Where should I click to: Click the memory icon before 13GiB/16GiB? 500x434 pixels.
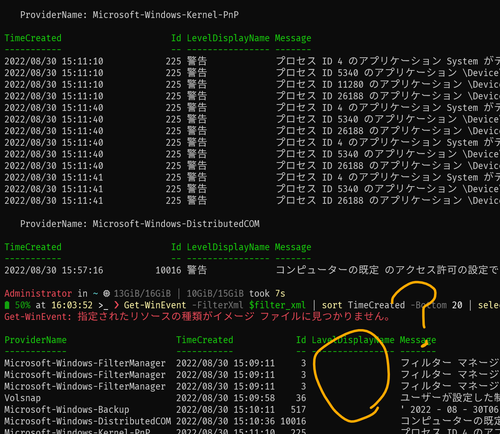(106, 293)
